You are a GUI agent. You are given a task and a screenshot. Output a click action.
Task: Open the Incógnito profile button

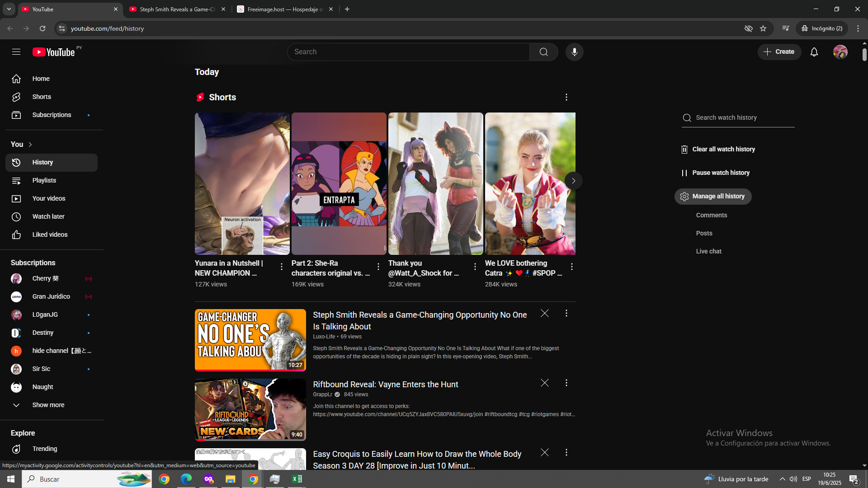(822, 28)
